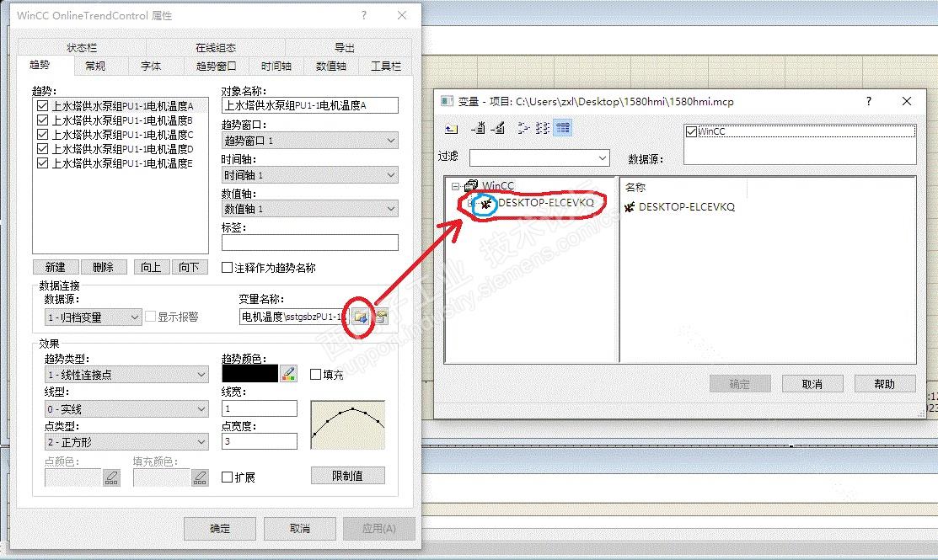Click the black trend color swatch
Viewport: 938px width, 560px height.
(250, 374)
